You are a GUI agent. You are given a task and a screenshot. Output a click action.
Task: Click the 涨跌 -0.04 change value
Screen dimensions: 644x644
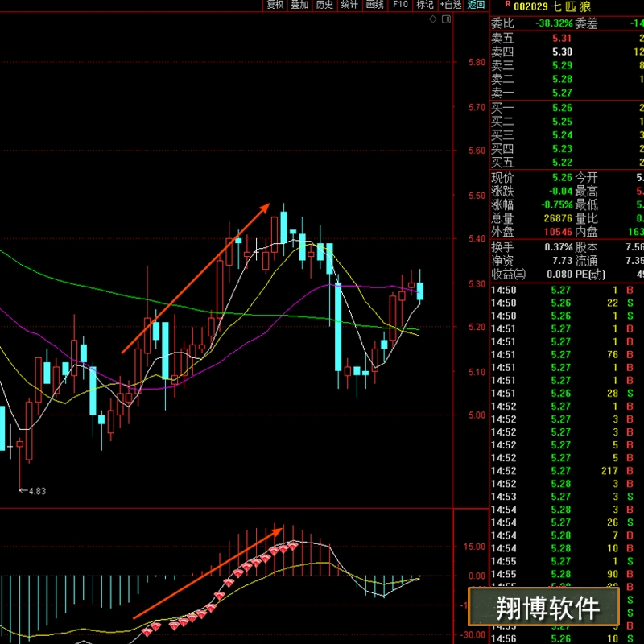tap(560, 192)
